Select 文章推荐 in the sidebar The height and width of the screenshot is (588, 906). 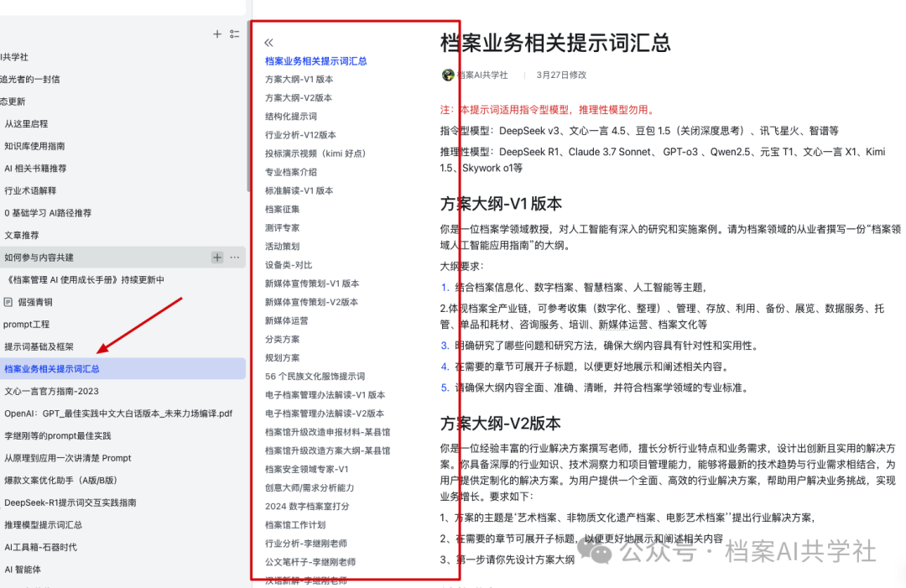click(x=21, y=235)
